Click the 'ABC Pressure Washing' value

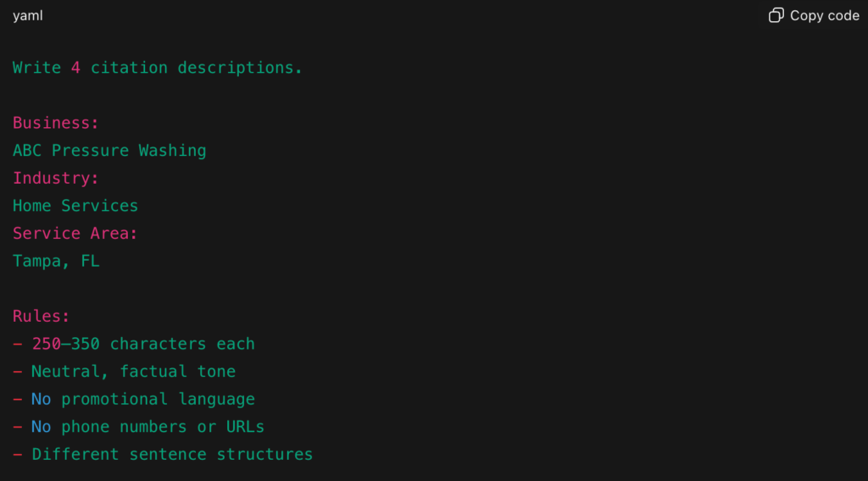(109, 151)
